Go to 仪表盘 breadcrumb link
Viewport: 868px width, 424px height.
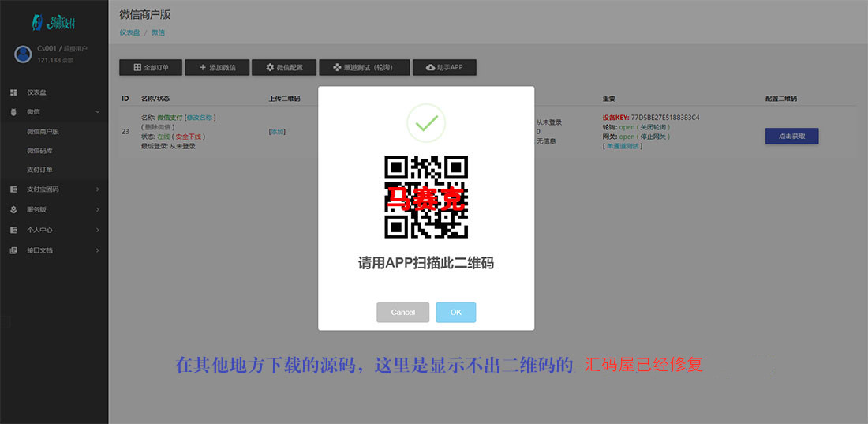point(129,32)
